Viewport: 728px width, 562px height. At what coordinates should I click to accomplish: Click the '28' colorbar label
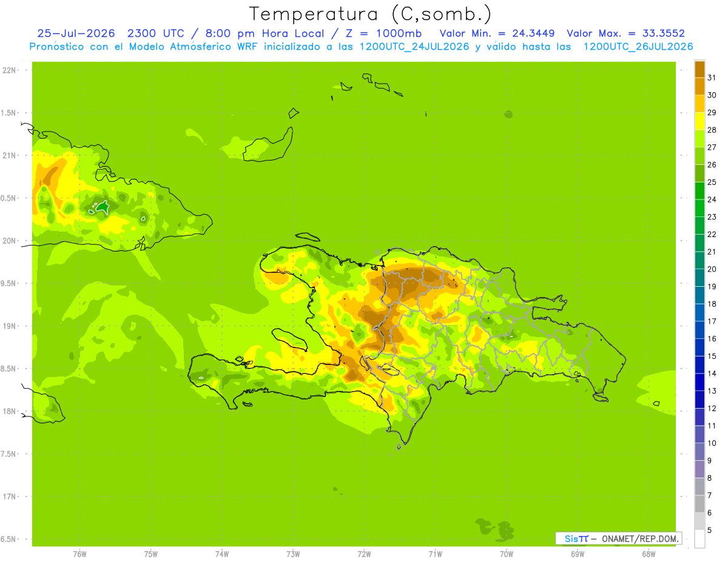coord(712,130)
